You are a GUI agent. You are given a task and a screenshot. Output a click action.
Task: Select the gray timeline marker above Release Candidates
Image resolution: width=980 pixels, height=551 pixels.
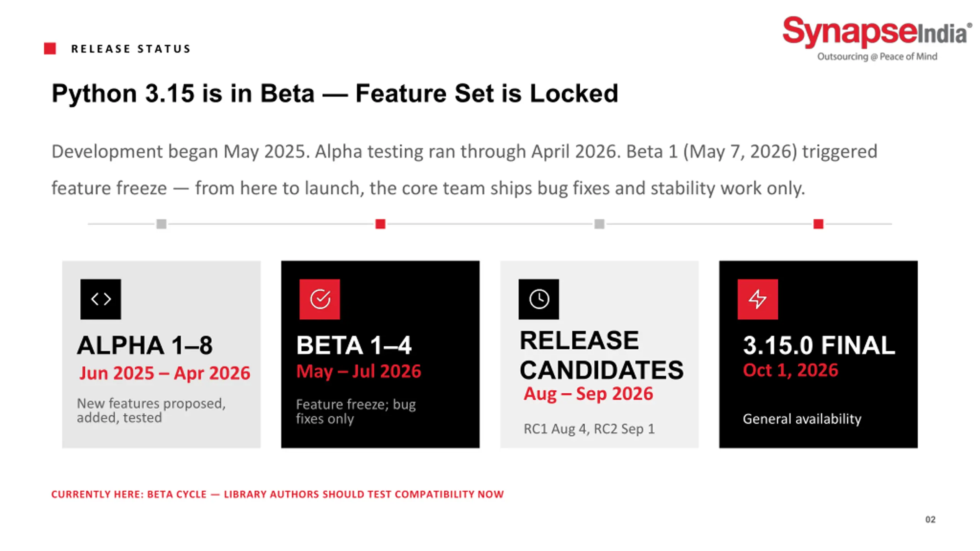(x=599, y=224)
